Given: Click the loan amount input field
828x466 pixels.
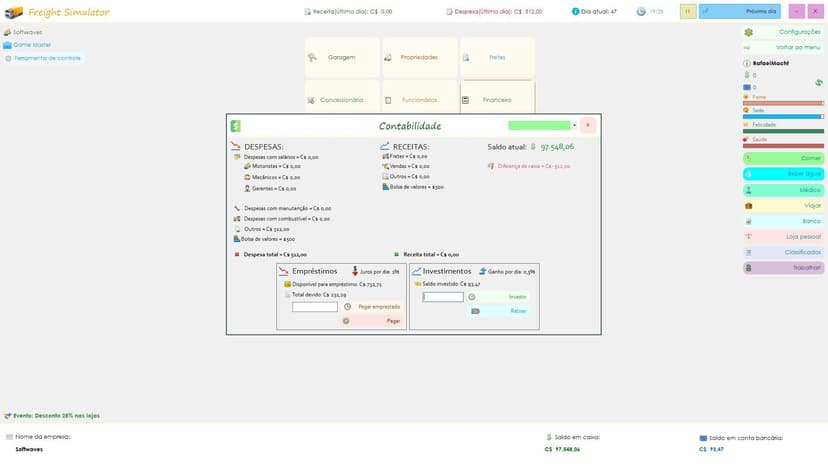Looking at the screenshot, I should [315, 307].
